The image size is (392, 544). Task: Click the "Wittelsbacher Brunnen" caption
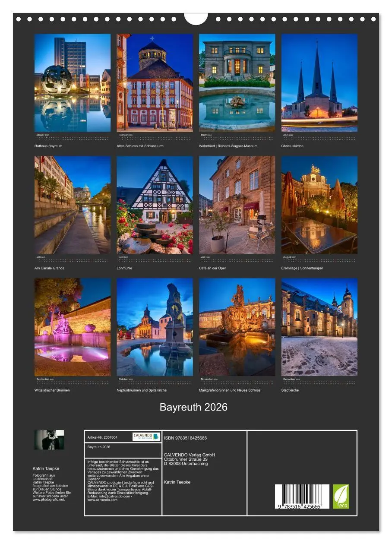click(x=52, y=390)
